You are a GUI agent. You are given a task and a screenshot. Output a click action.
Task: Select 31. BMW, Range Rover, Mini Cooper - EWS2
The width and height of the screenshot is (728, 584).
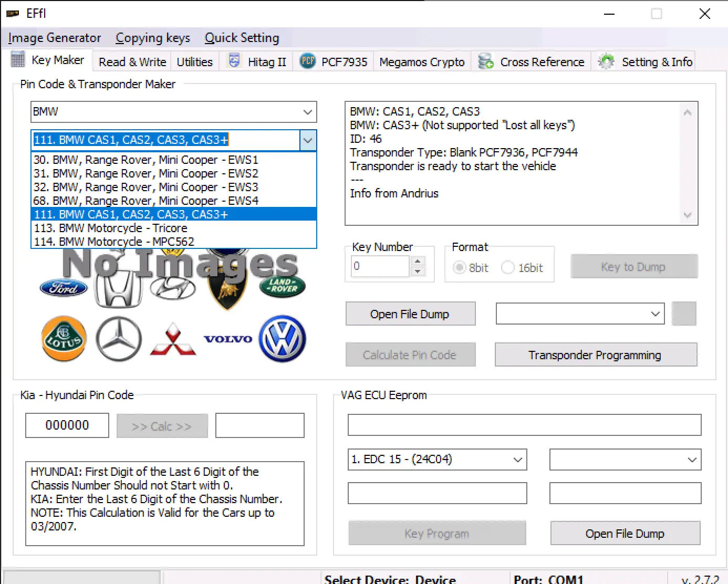tap(174, 173)
